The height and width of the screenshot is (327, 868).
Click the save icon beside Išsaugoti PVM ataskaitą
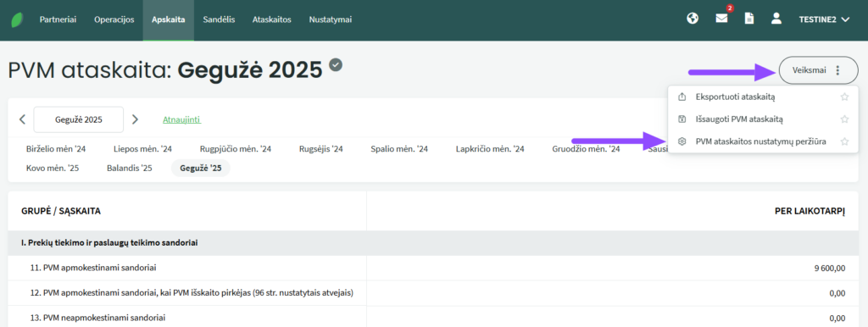tap(682, 119)
